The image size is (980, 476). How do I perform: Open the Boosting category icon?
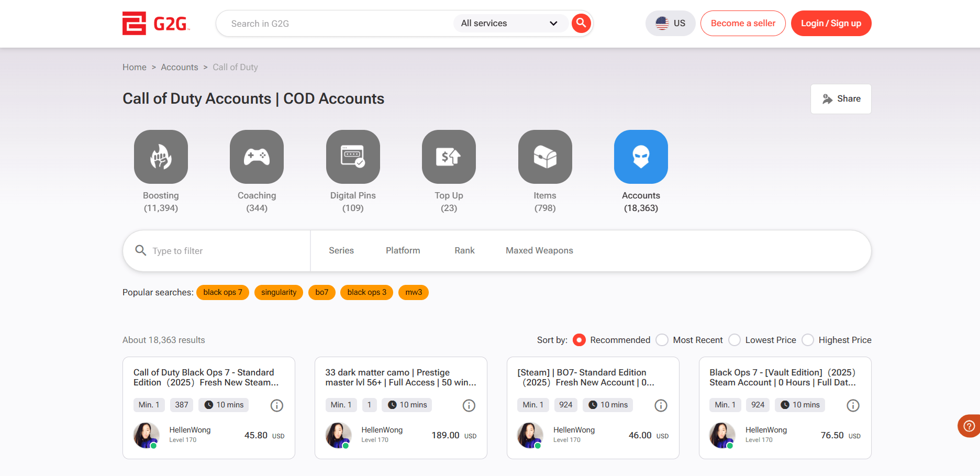161,157
